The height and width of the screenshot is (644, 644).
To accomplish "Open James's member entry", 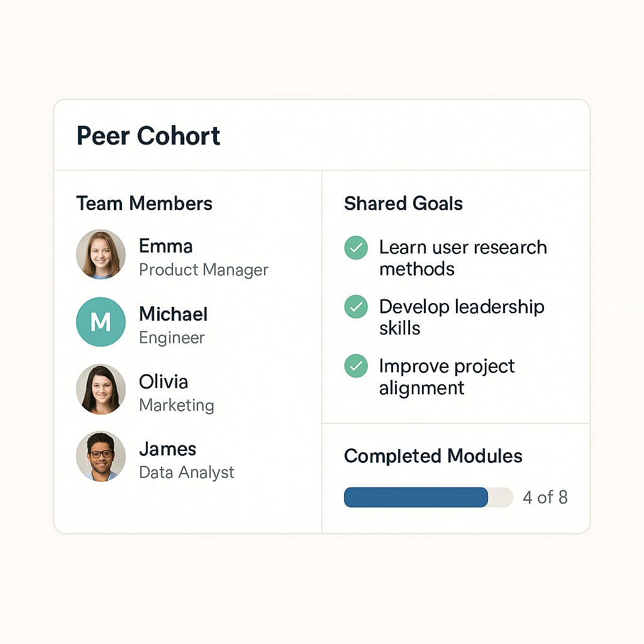I will [x=167, y=449].
